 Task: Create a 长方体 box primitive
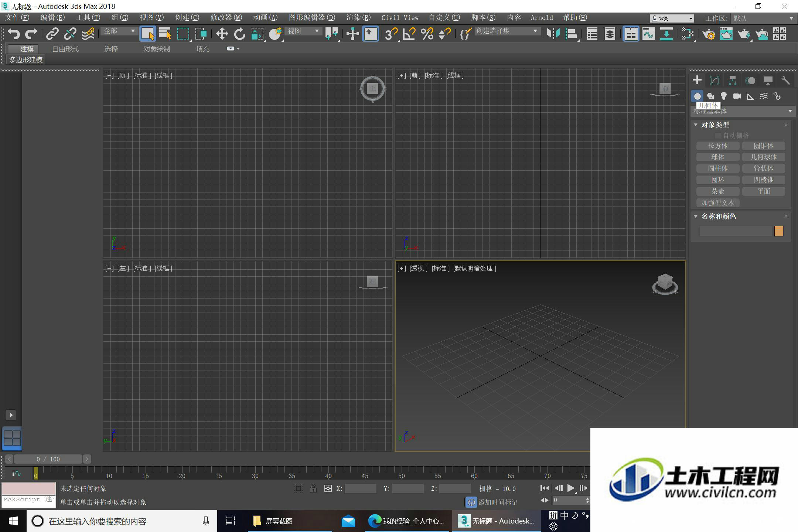[718, 146]
